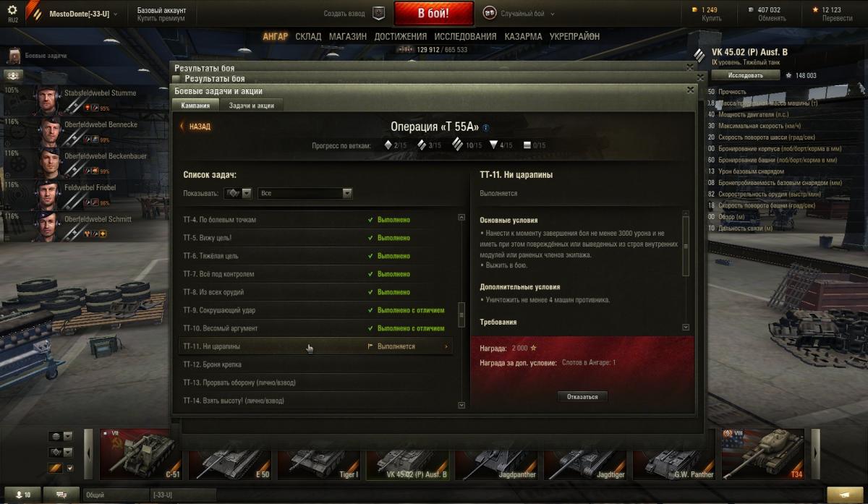Click the Отказаться button
868x504 pixels.
582,396
